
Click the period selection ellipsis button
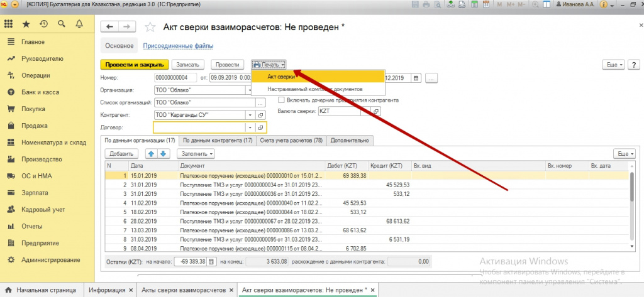click(x=431, y=78)
